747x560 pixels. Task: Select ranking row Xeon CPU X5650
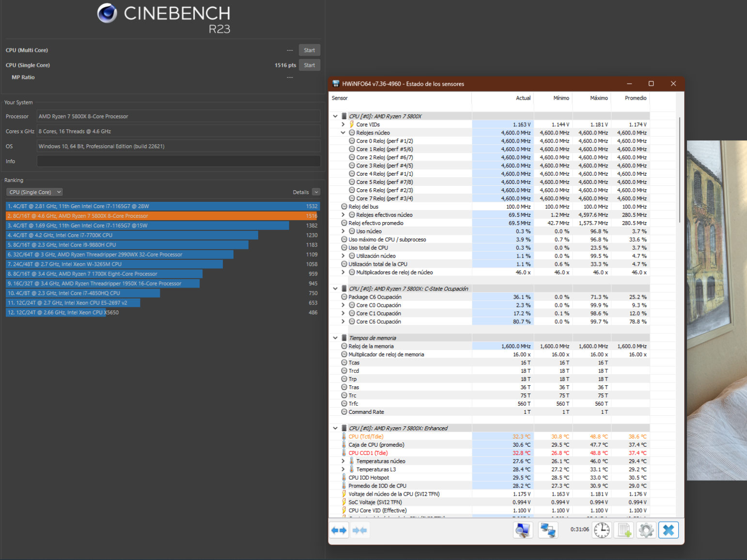(x=163, y=313)
